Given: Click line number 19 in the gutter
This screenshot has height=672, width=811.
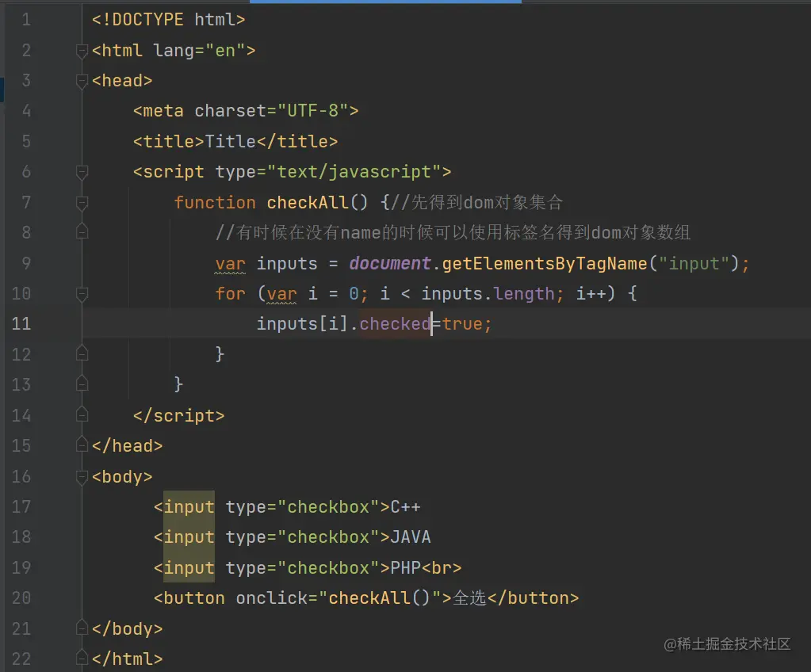Looking at the screenshot, I should pos(21,567).
